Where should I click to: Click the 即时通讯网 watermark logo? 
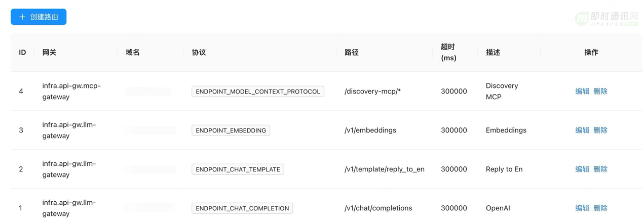607,19
